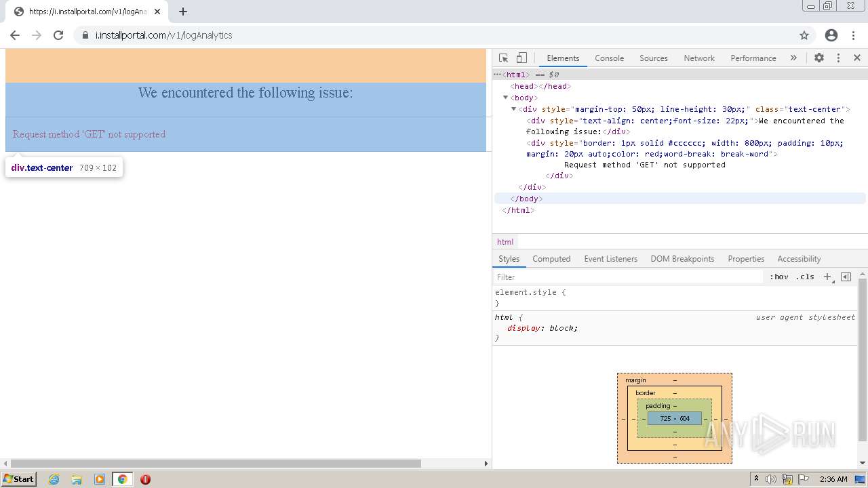868x488 pixels.
Task: Click the 'Request method GET not supported' DOM text
Action: [644, 165]
